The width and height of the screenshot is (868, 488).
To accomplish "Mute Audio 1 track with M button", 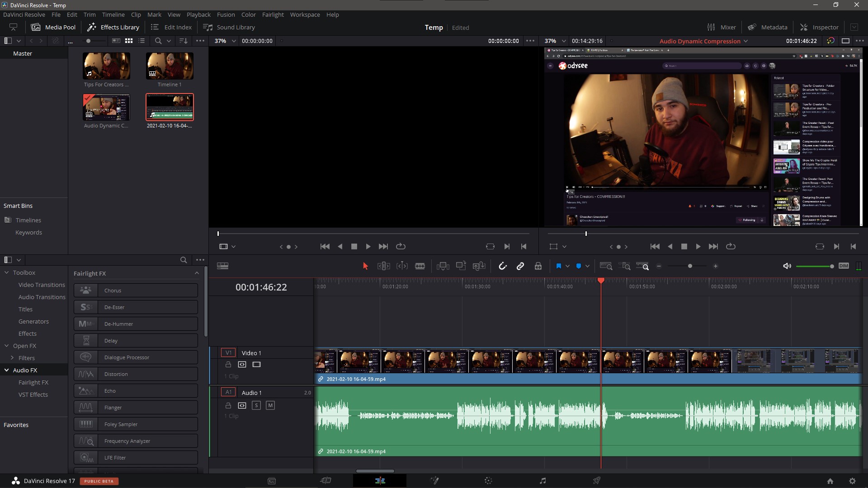I will (x=270, y=405).
